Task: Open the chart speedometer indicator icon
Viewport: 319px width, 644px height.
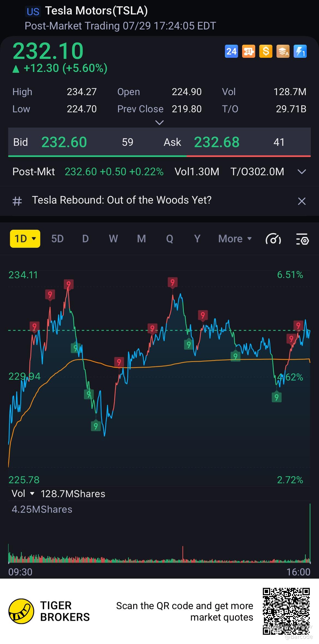Action: point(273,239)
